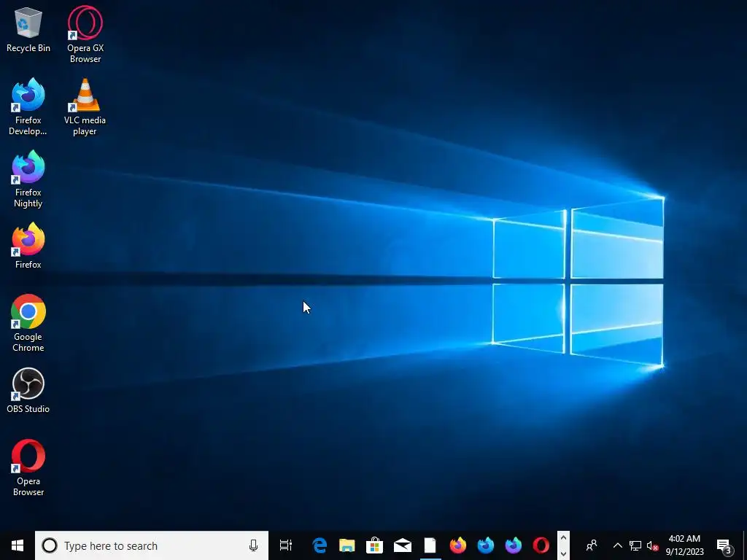Launch blue Firefox Developer Edition from the taskbar
The width and height of the screenshot is (747, 560).
coord(485,545)
